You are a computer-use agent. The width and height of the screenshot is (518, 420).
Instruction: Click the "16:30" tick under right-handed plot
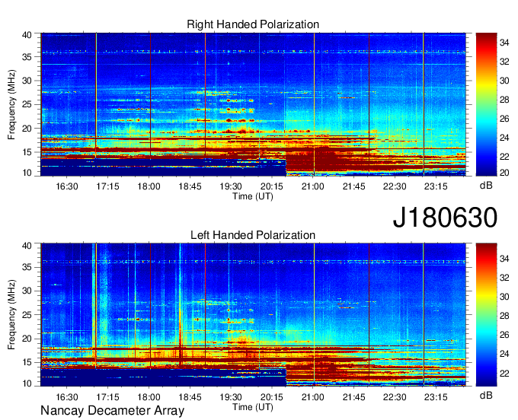(67, 186)
